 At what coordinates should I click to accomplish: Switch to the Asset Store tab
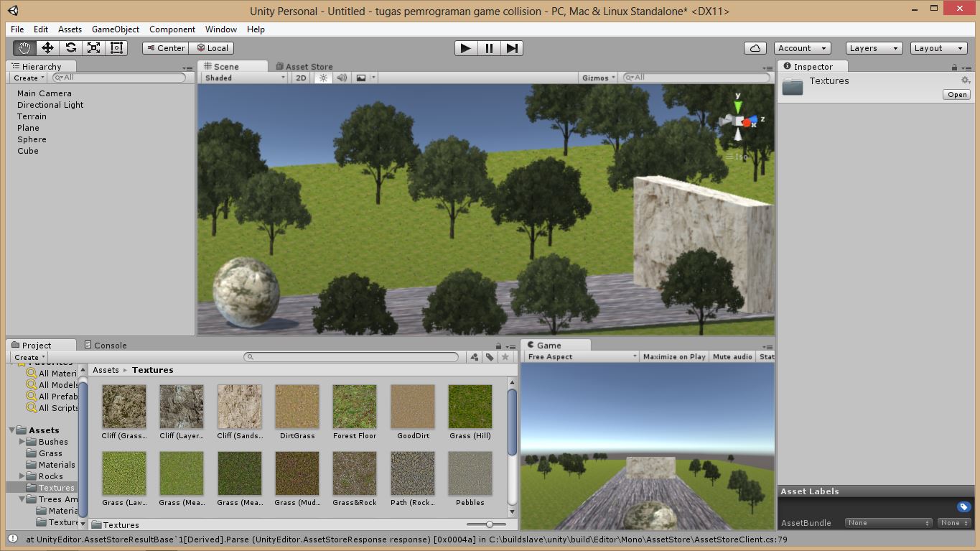pos(304,66)
